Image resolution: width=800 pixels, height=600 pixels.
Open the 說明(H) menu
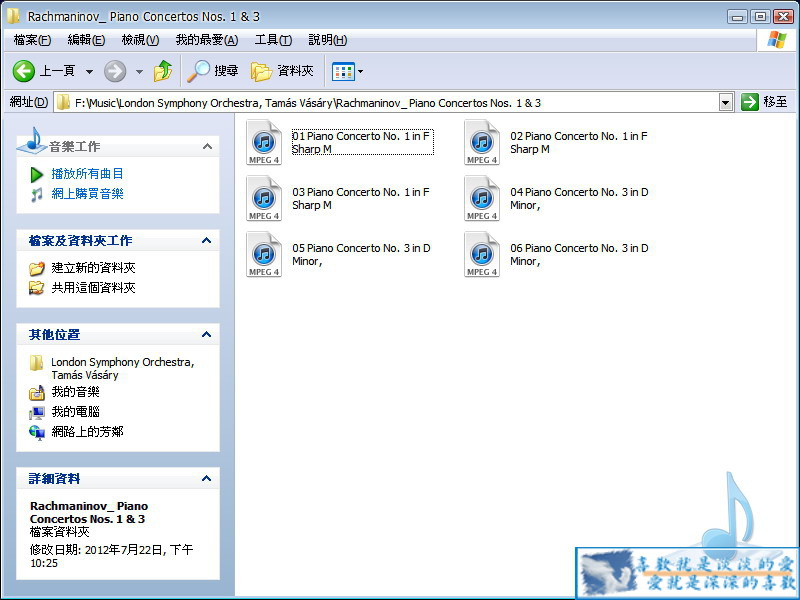tap(328, 40)
